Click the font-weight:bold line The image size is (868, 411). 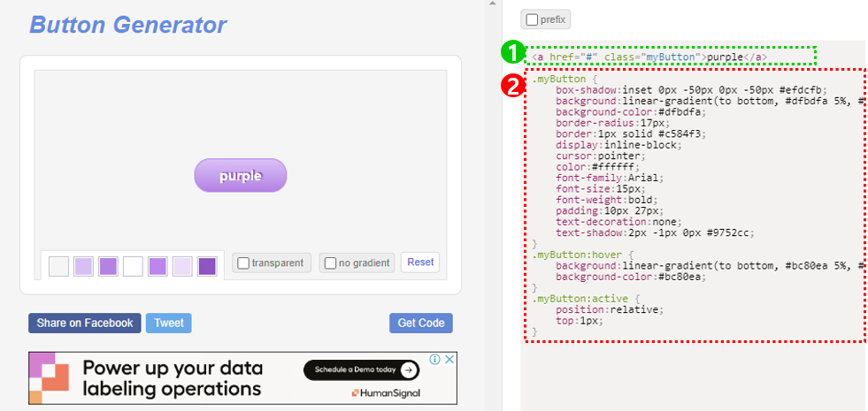point(607,201)
